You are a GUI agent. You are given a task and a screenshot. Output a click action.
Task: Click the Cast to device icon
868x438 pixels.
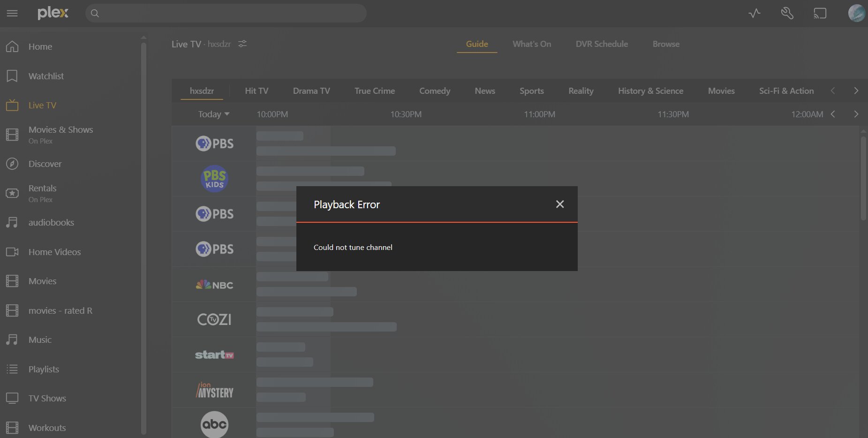point(820,13)
